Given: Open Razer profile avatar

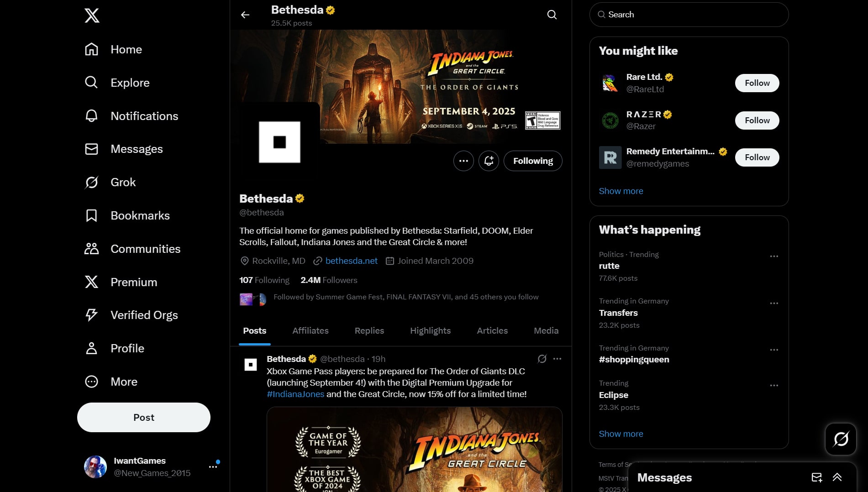Looking at the screenshot, I should (610, 120).
